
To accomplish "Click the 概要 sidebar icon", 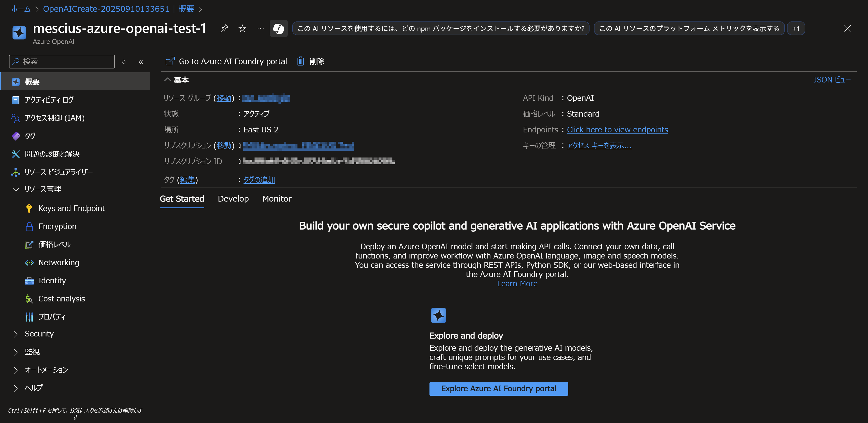I will (x=16, y=82).
